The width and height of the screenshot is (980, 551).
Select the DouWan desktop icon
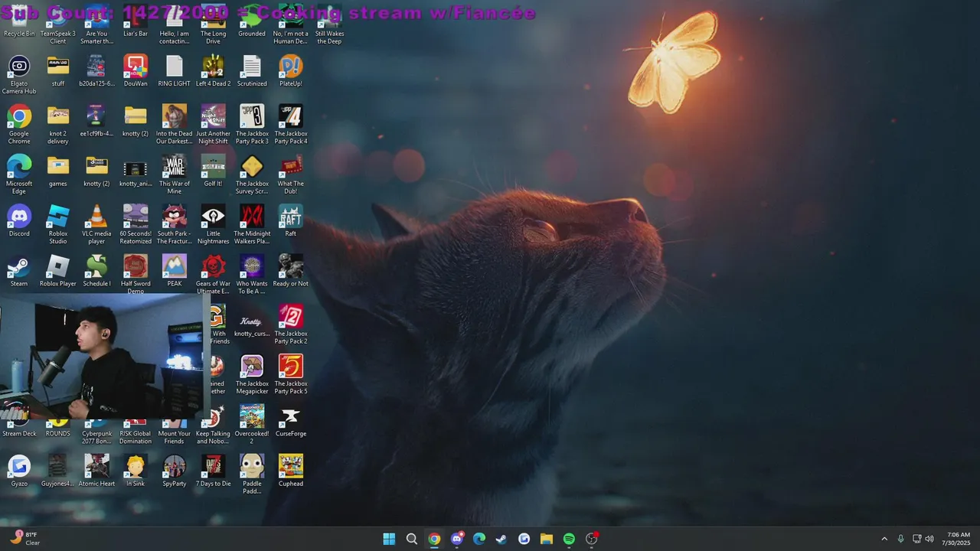pos(136,71)
